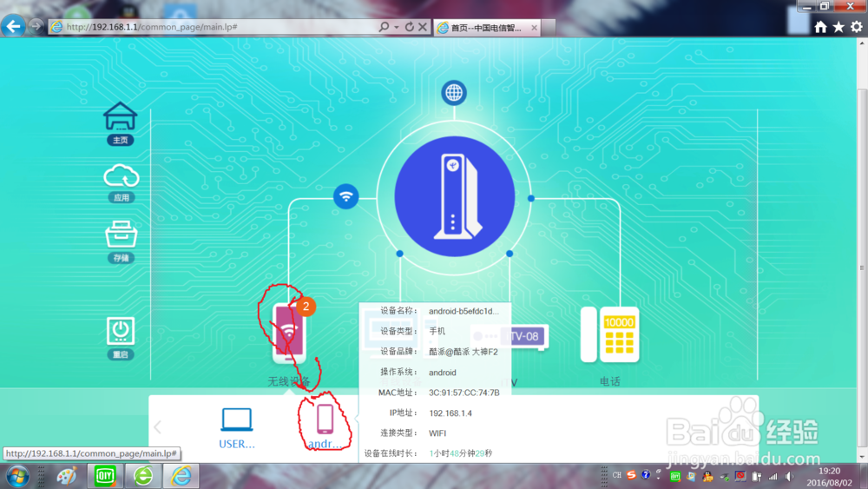
Task: Click device name android-b5efdc1d...
Action: (x=464, y=311)
